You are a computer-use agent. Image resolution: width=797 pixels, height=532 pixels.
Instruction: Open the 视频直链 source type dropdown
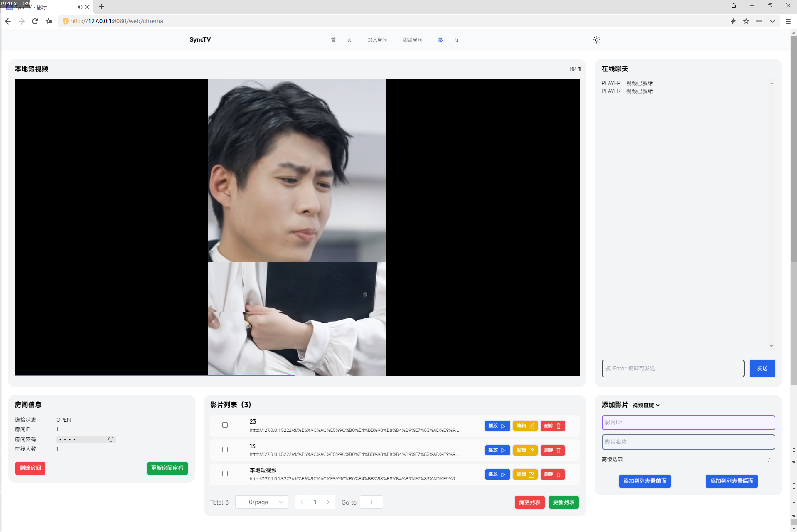point(646,405)
